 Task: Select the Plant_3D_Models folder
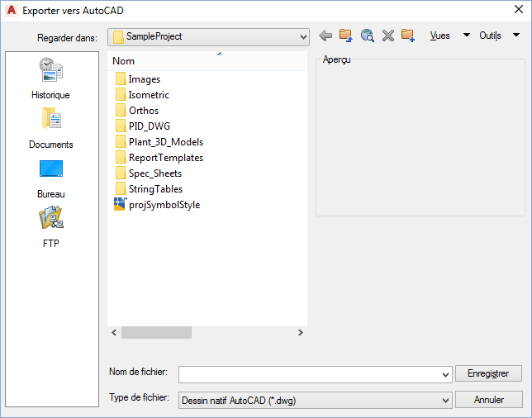pos(159,141)
